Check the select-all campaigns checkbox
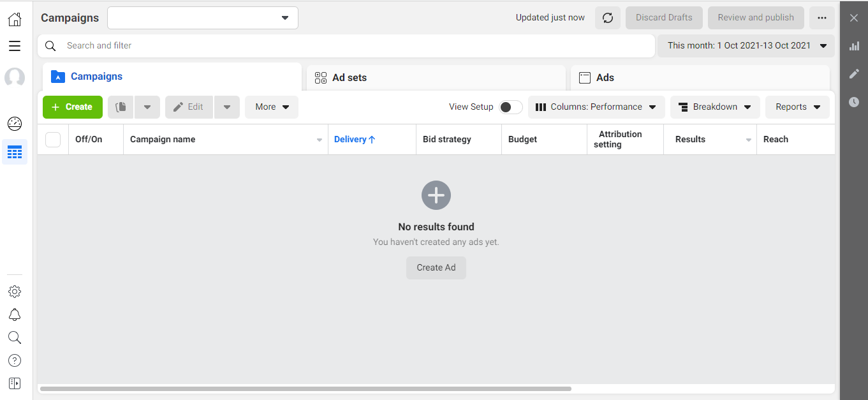The image size is (868, 400). coord(53,140)
